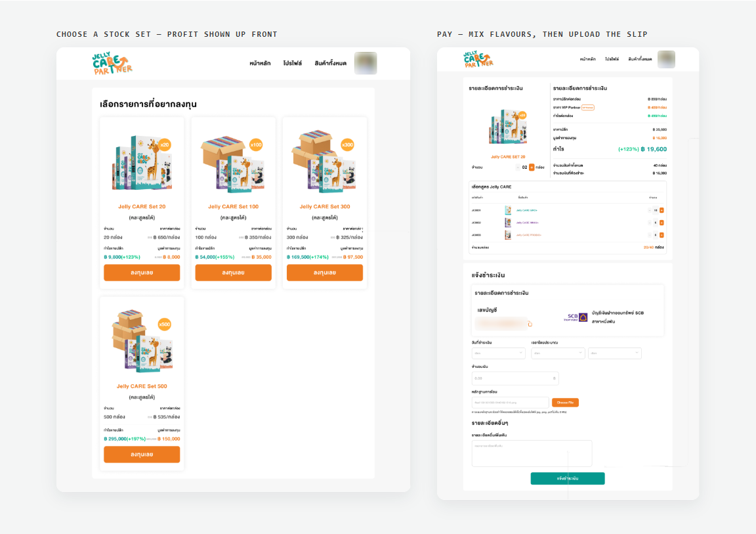Click the Choose File button
Viewport: 756px width, 534px height.
coord(565,403)
